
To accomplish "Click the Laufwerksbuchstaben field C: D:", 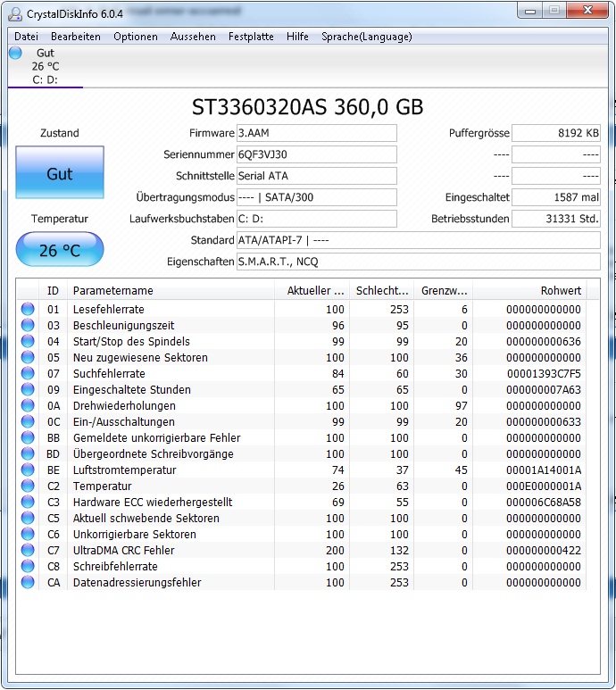I will coord(317,219).
